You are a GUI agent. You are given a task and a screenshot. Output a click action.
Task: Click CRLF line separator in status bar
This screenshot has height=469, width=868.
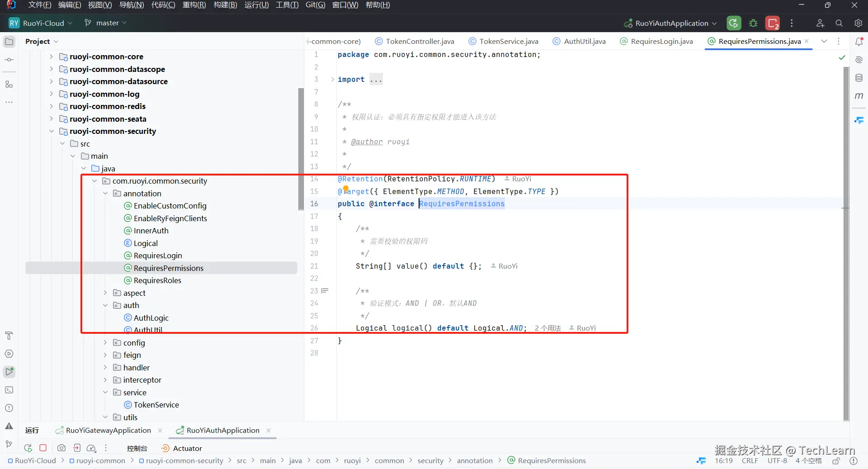coord(750,461)
